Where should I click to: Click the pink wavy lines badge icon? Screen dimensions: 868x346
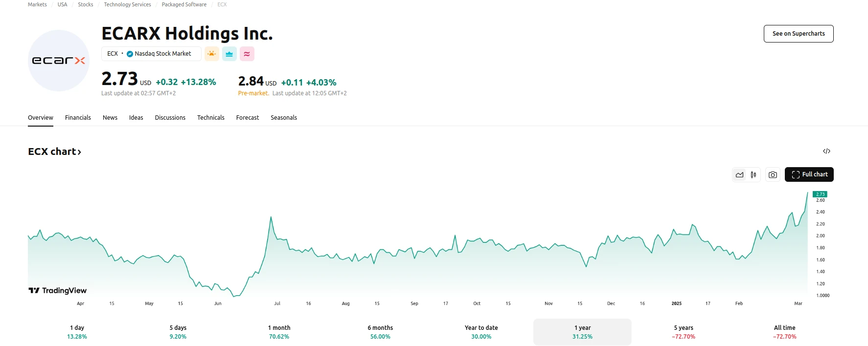247,54
